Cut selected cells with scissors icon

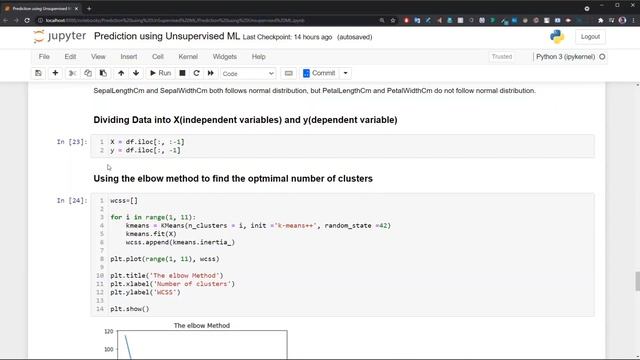tap(72, 73)
